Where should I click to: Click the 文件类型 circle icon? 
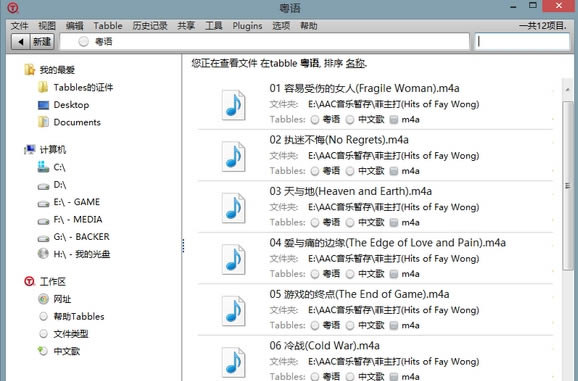[x=43, y=333]
